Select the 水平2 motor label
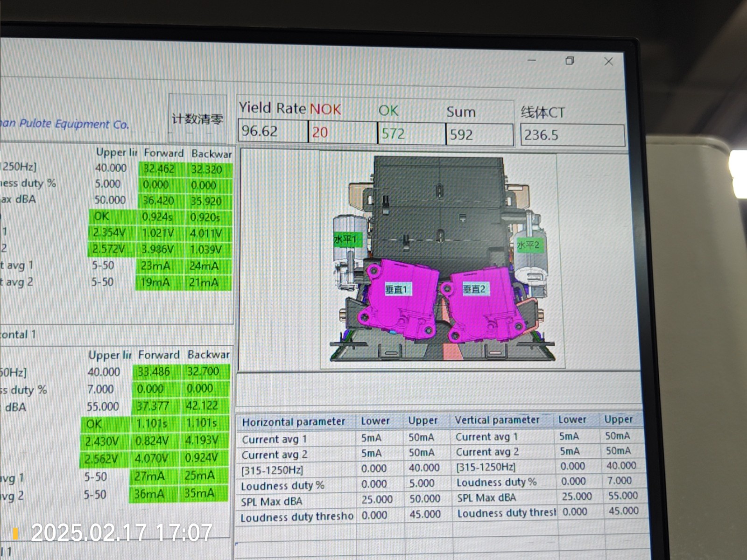The height and width of the screenshot is (560, 747). pos(528,245)
